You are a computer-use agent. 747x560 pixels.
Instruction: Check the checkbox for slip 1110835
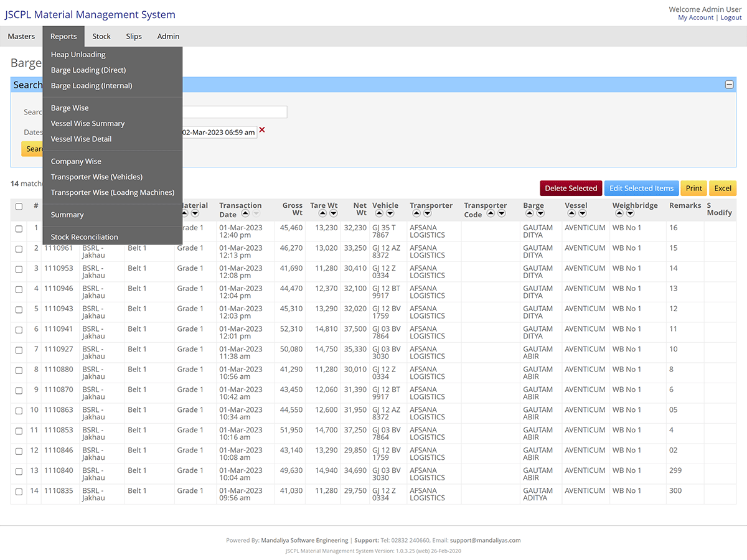[x=19, y=492]
